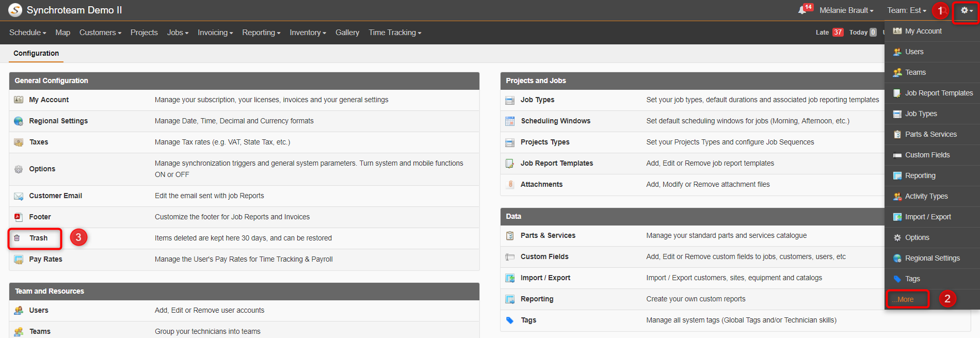Open the Teams link in Team and Resources
Viewport: 980px width, 338px height.
pyautogui.click(x=40, y=331)
